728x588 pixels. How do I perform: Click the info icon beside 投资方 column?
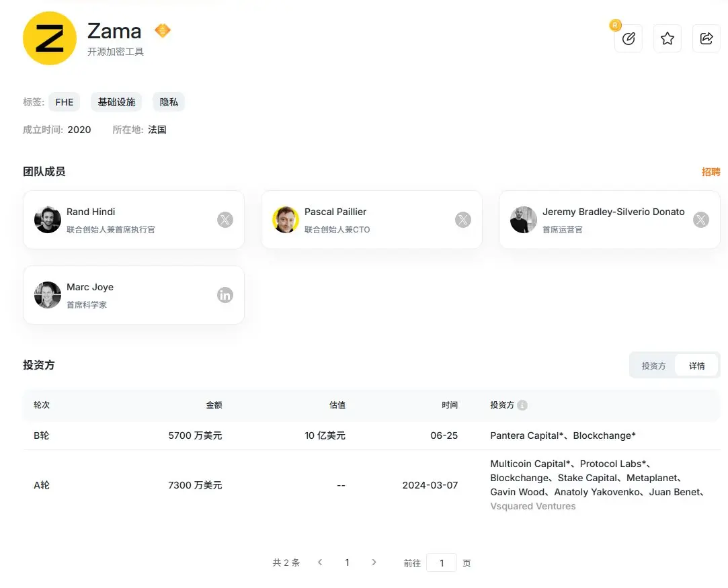click(522, 405)
